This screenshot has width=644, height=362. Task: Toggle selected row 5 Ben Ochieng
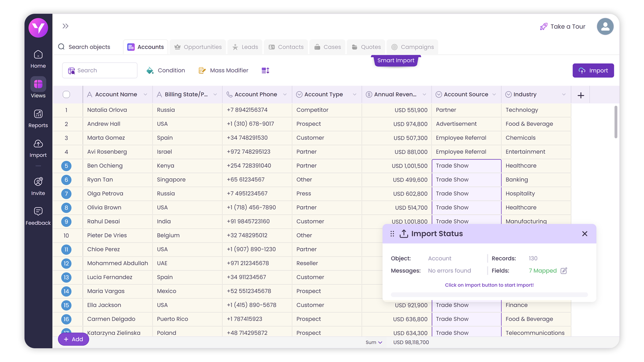pyautogui.click(x=66, y=166)
